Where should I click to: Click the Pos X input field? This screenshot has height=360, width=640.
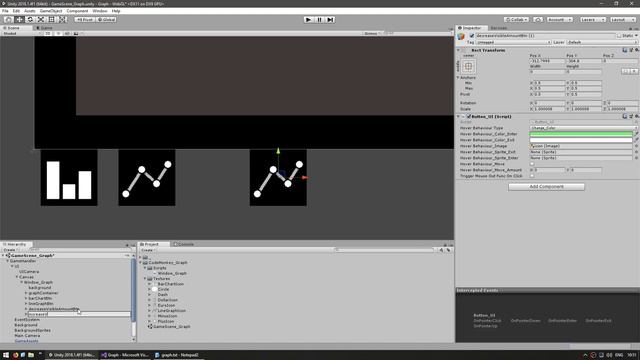(547, 61)
